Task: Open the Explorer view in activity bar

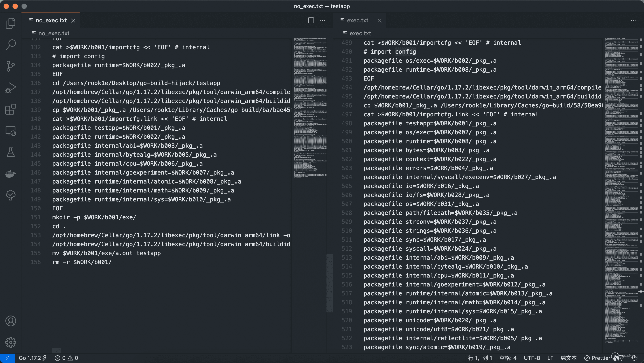Action: click(x=11, y=23)
